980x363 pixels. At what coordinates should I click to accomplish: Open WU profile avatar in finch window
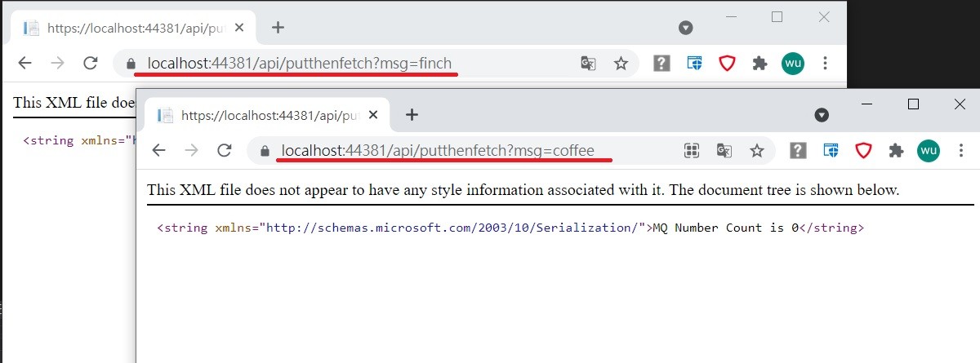coord(792,63)
